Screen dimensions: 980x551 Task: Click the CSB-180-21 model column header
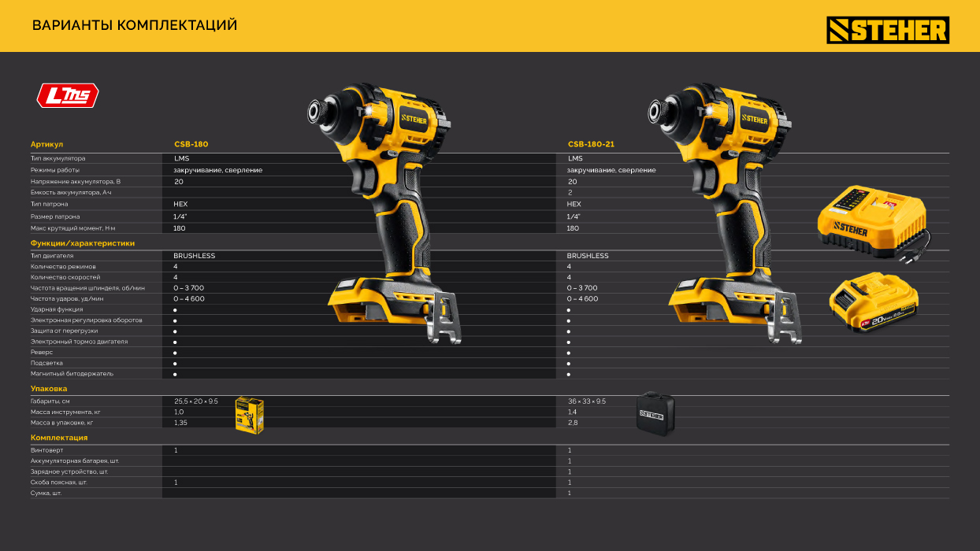pyautogui.click(x=590, y=145)
